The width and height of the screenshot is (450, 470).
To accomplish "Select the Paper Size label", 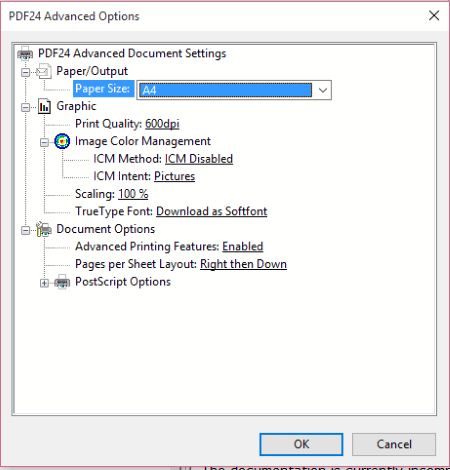I will pos(103,89).
